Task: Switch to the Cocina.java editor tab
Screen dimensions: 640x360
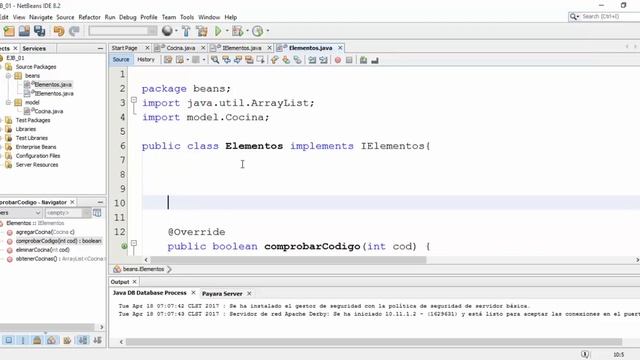Action: tap(181, 48)
